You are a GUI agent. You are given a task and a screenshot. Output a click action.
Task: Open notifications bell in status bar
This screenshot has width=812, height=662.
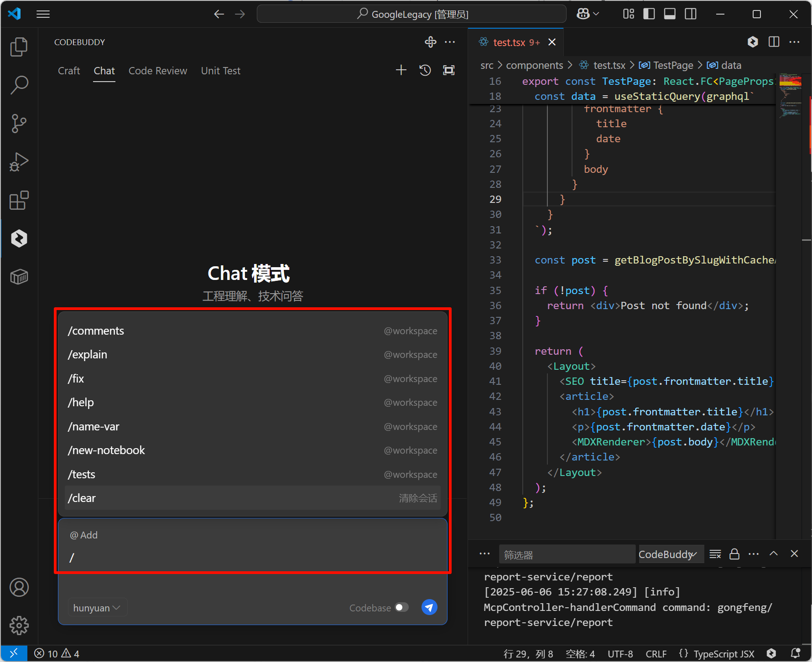click(x=796, y=654)
